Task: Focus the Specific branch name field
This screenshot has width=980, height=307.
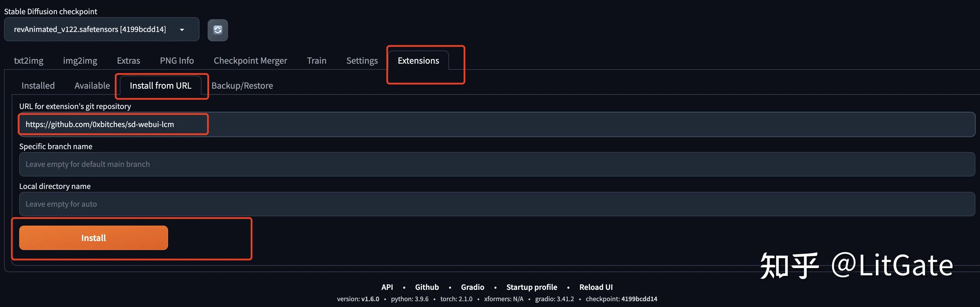Action: point(495,164)
